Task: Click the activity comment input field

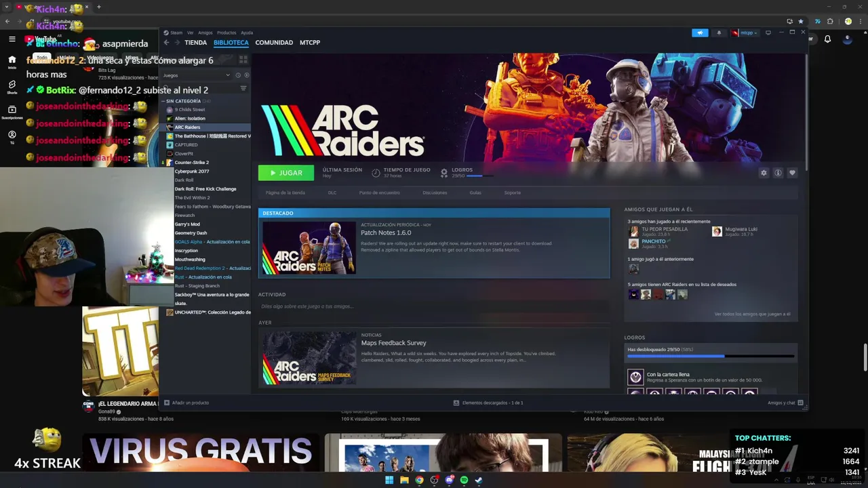Action: click(434, 306)
